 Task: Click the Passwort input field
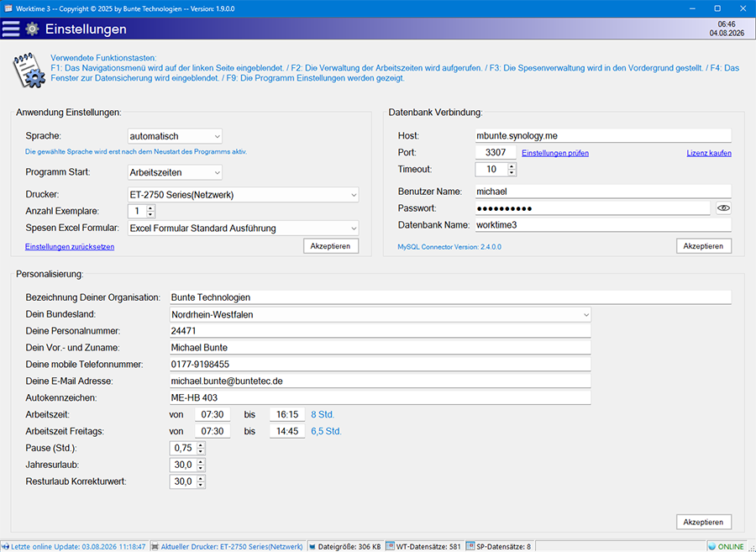coord(592,208)
